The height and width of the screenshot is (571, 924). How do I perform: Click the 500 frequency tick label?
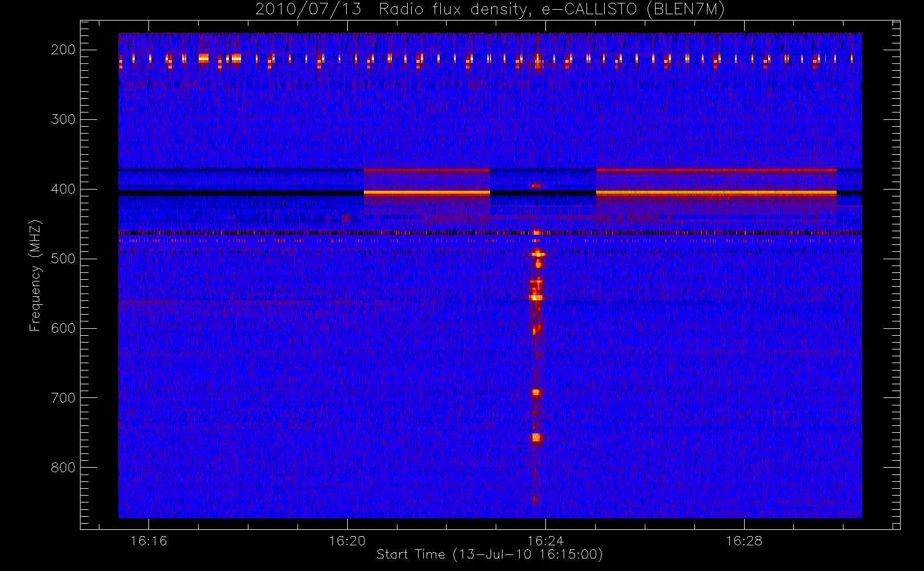[x=63, y=259]
